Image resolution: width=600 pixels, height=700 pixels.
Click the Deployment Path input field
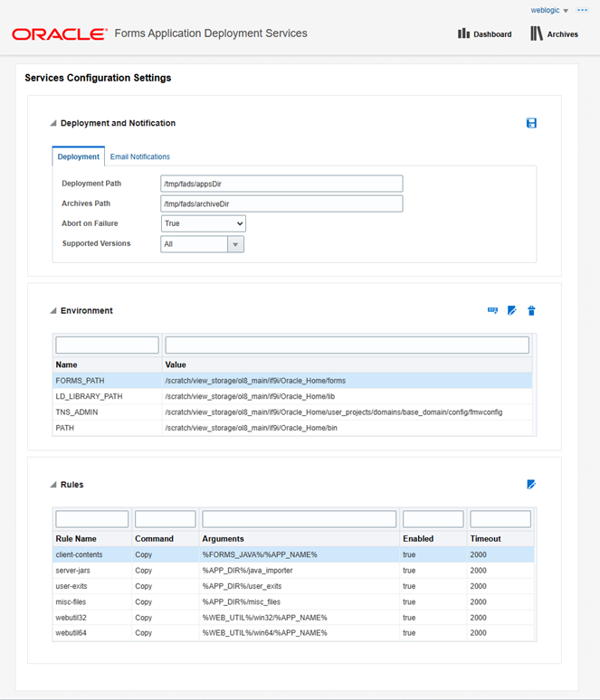pyautogui.click(x=281, y=184)
